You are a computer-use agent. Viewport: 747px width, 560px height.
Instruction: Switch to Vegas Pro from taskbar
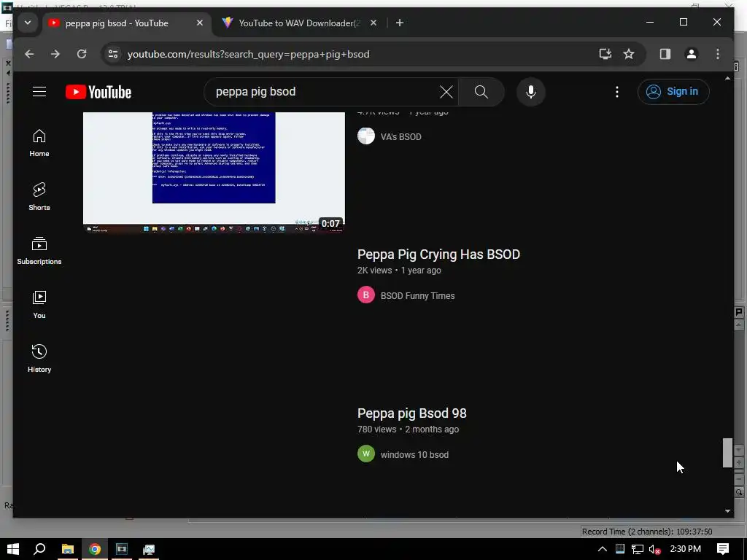point(122,549)
